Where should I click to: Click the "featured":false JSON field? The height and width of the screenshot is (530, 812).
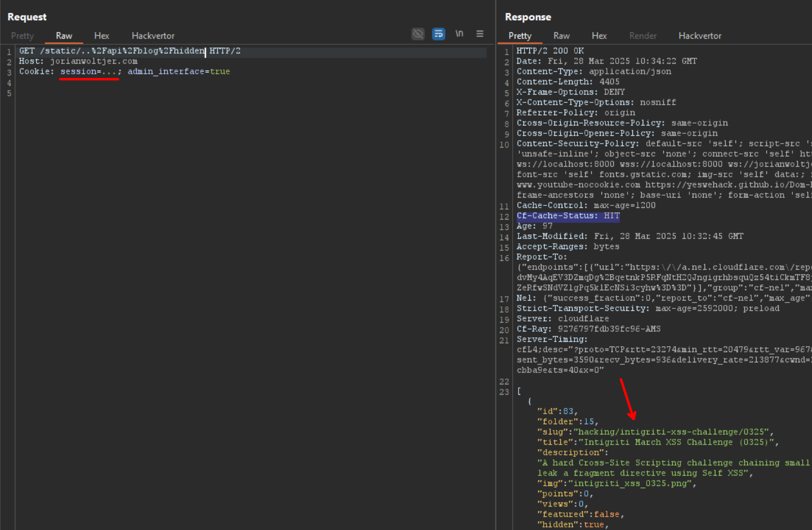(581, 514)
